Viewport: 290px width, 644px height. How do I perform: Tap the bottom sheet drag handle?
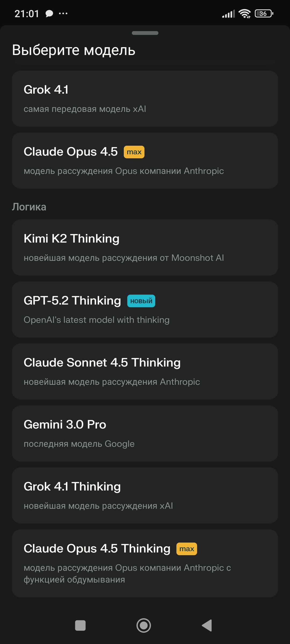pyautogui.click(x=145, y=33)
